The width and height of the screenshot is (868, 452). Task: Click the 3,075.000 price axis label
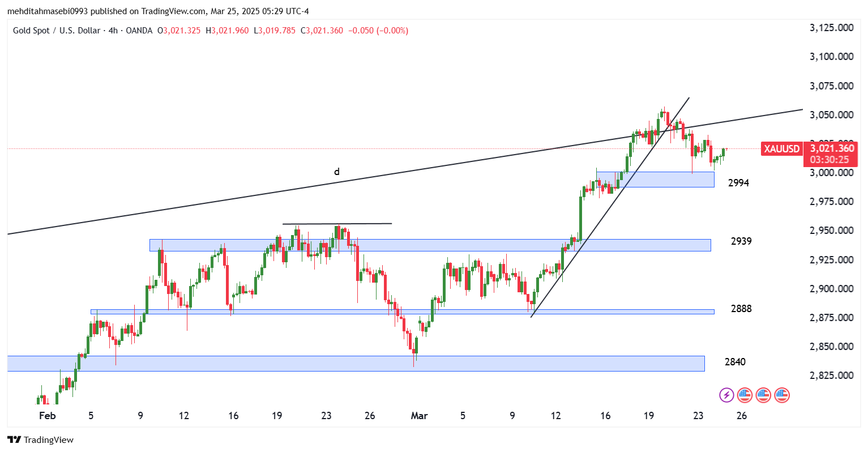coord(831,86)
